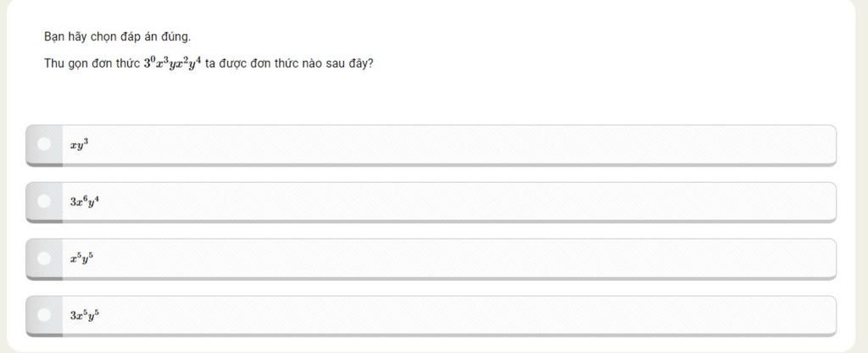Click the 'ta được đơn thức nào sau đây?' text
This screenshot has height=353, width=868.
pos(288,63)
